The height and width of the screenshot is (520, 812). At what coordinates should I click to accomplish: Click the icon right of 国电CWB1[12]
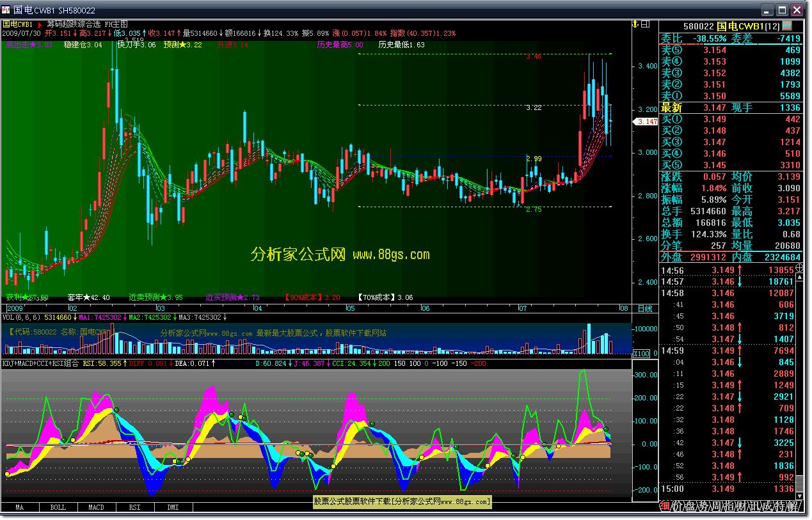[786, 26]
